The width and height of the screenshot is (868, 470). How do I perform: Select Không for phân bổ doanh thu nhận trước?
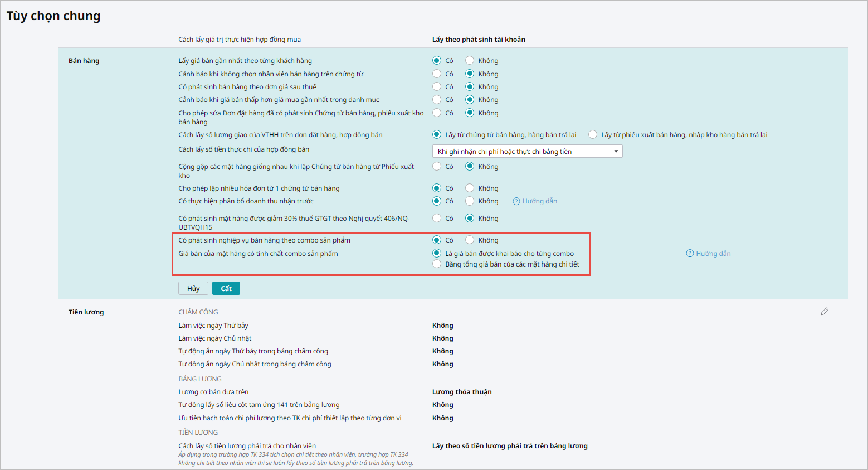(470, 201)
